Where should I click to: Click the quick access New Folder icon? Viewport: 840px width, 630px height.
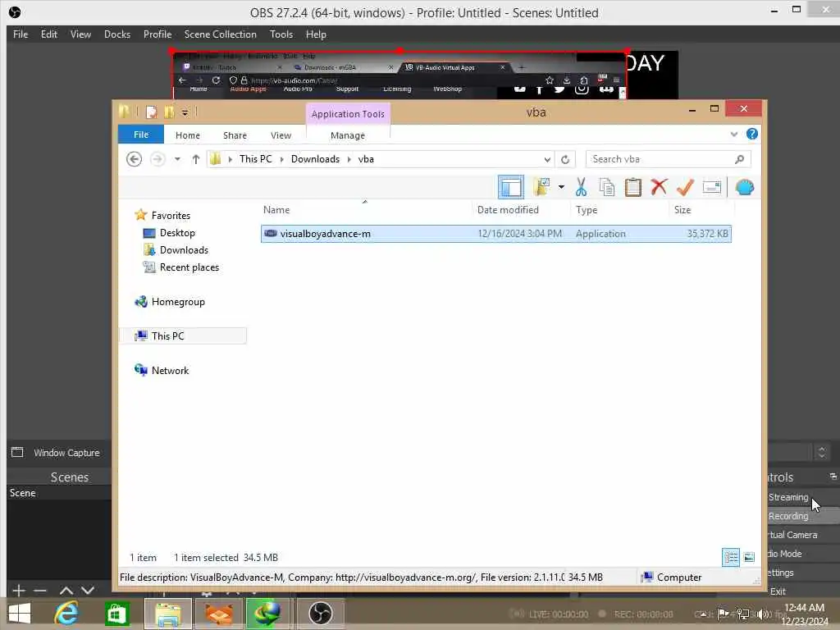pyautogui.click(x=169, y=112)
